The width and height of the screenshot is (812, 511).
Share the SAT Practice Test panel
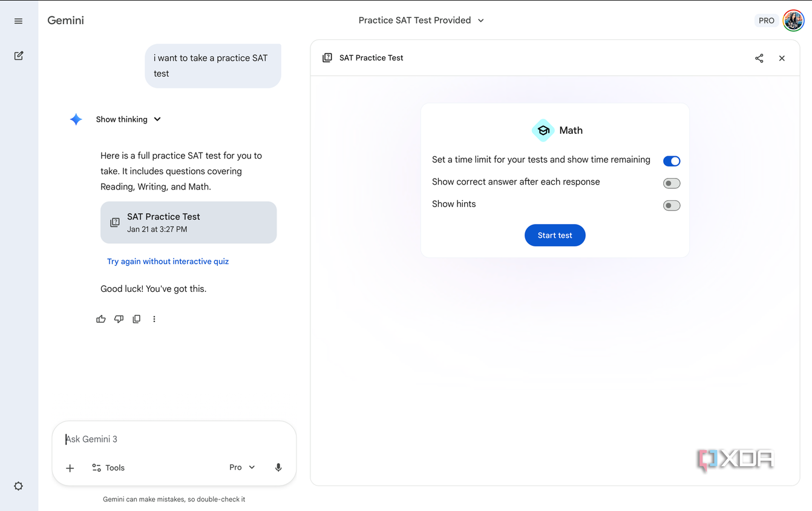759,58
